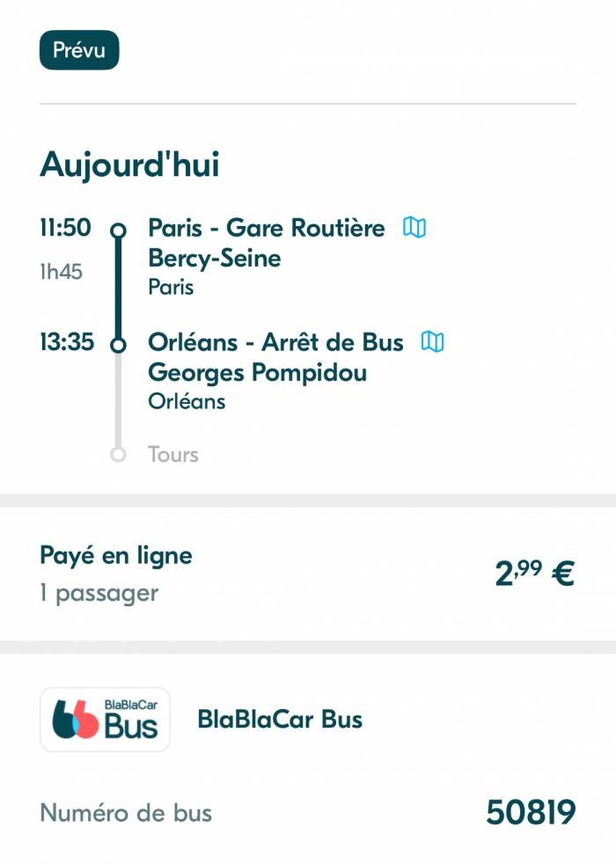Open map for Paris Bercy-Seine station
The width and height of the screenshot is (616, 864).
coord(414,228)
